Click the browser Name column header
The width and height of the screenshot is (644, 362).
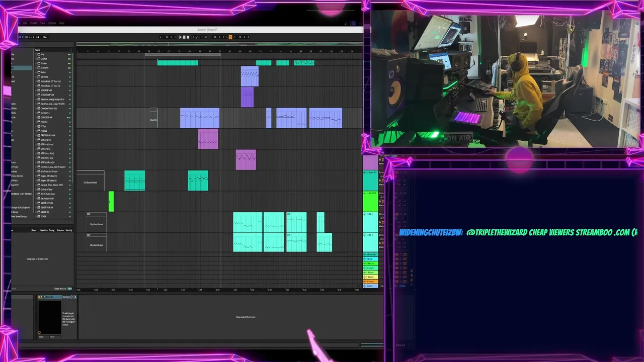click(x=38, y=50)
